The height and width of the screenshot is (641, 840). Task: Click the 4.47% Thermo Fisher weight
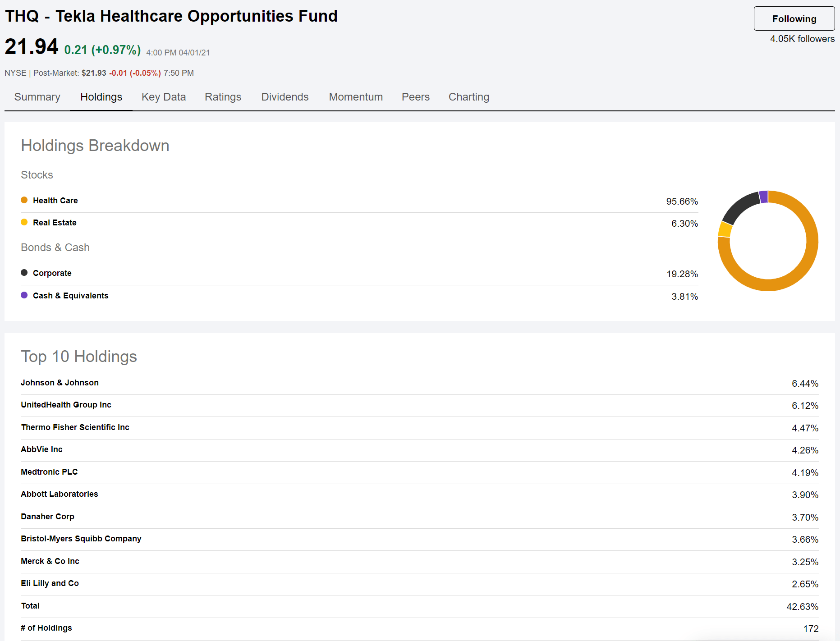point(805,428)
